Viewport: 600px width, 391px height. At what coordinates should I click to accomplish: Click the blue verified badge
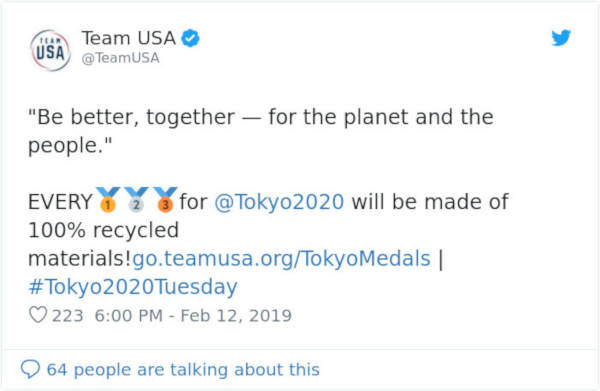point(190,38)
